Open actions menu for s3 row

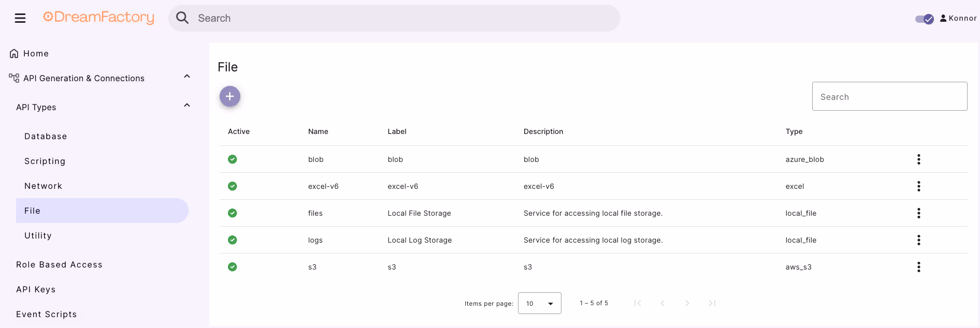tap(919, 267)
